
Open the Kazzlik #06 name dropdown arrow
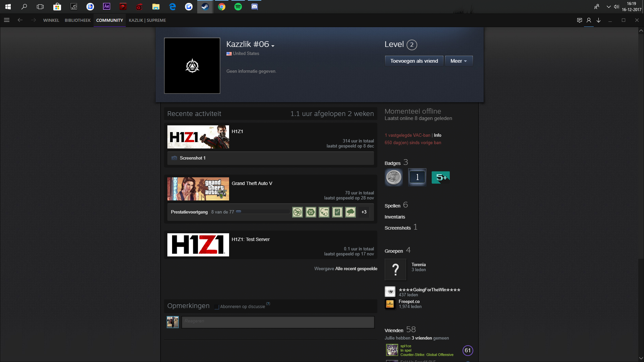tap(273, 46)
